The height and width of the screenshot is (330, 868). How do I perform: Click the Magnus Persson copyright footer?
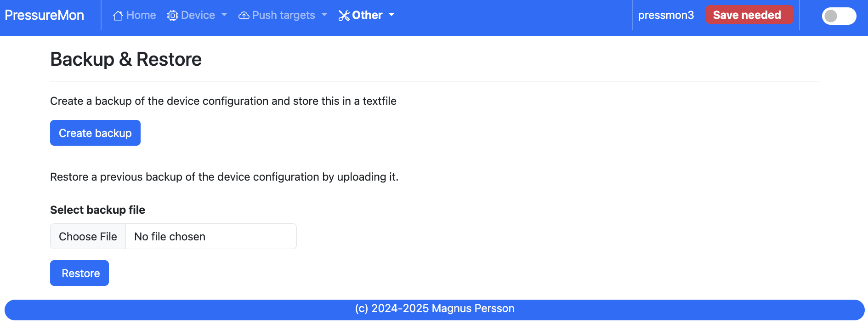435,308
